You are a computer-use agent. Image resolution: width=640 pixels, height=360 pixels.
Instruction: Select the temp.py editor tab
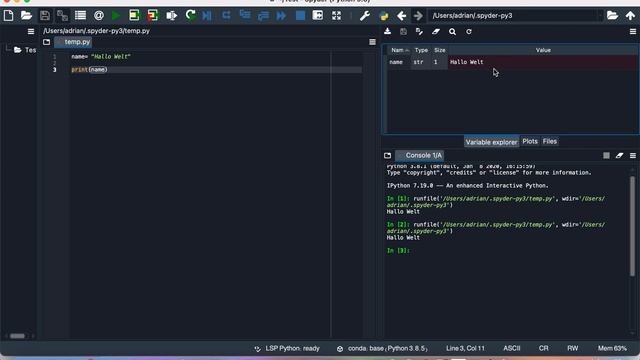pos(73,42)
